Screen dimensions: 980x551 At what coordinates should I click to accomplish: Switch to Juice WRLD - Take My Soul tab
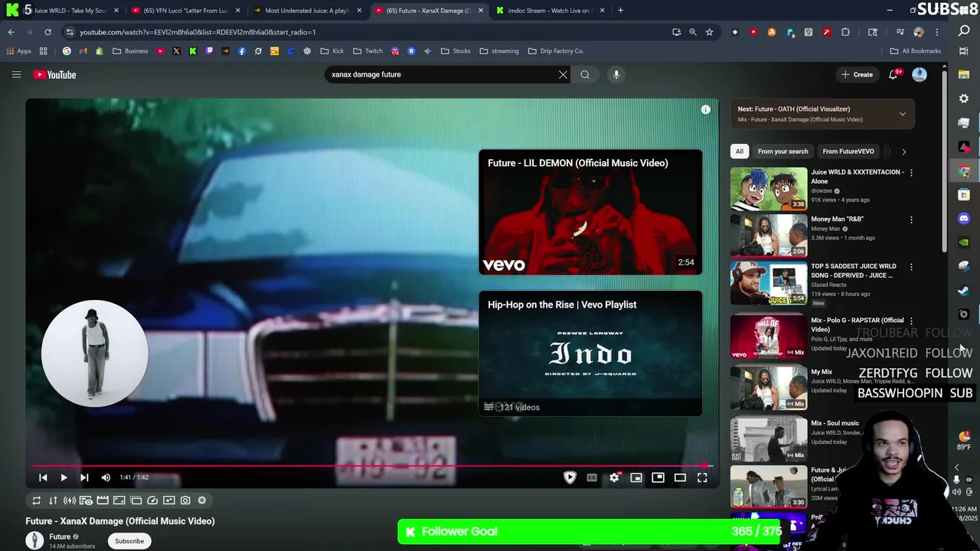69,11
